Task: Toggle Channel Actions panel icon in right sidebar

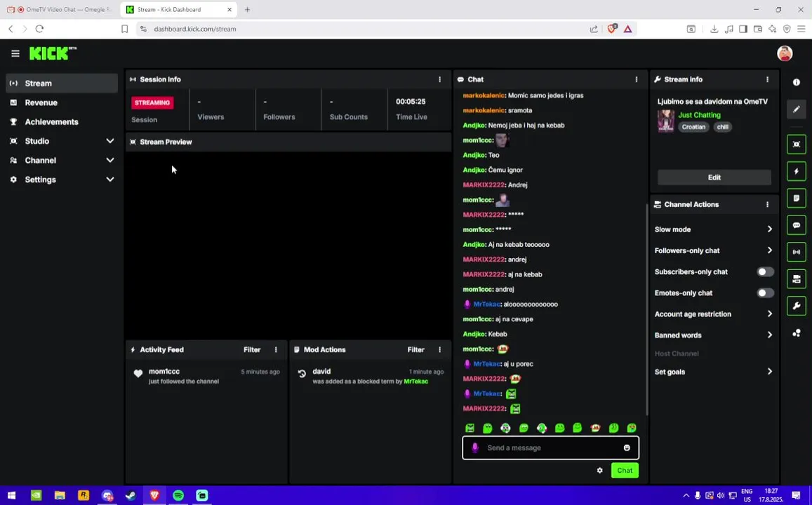Action: [x=797, y=279]
